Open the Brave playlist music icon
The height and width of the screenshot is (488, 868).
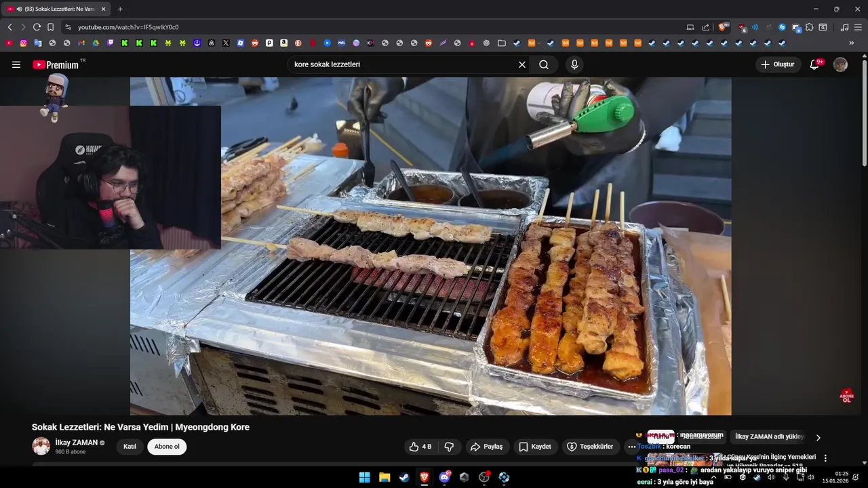coord(844,27)
